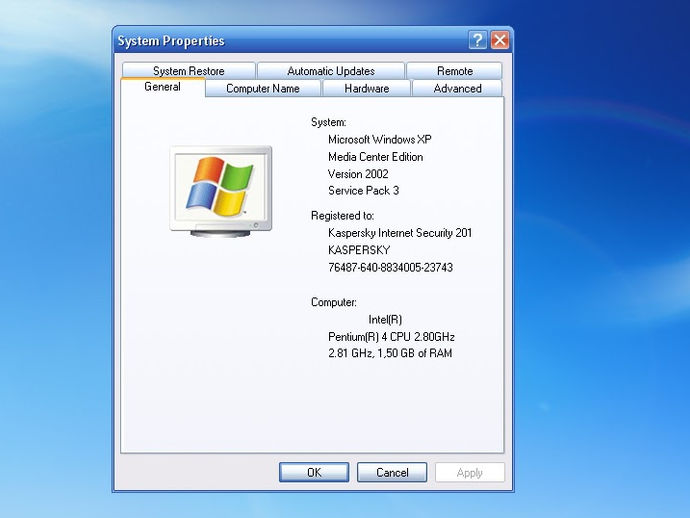Click "Pentium(R) 4 CPU 2.80GHz" text
Image resolution: width=690 pixels, height=518 pixels.
391,337
